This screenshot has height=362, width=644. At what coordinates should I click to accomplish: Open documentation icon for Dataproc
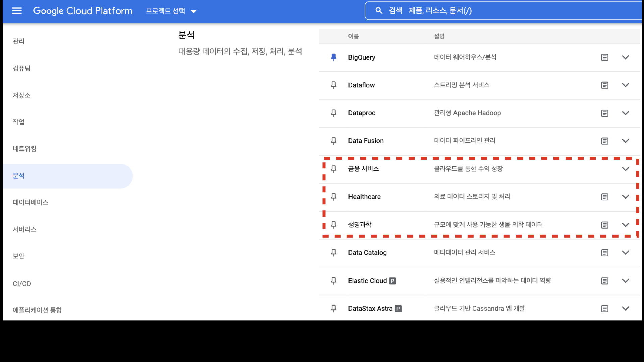coord(604,113)
